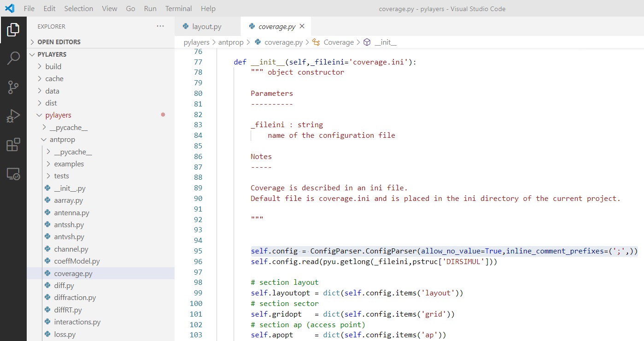Close the coverage.py tab
The height and width of the screenshot is (341, 644).
tap(302, 26)
